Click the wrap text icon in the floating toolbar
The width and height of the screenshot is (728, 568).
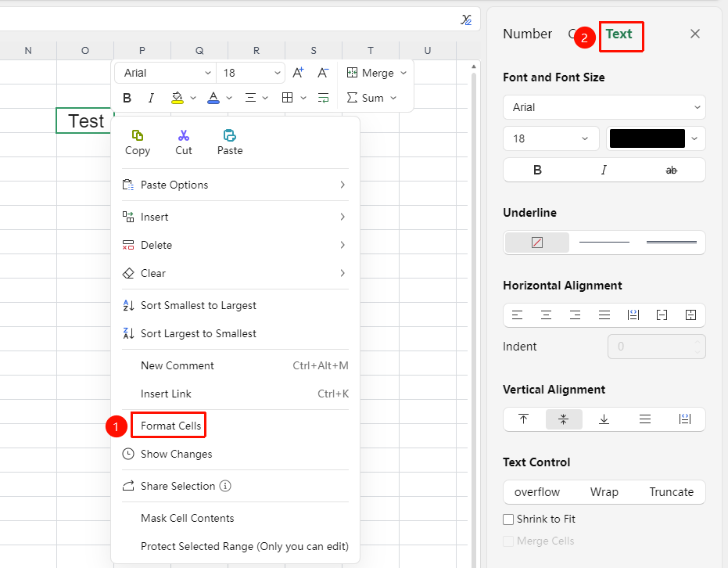(323, 98)
